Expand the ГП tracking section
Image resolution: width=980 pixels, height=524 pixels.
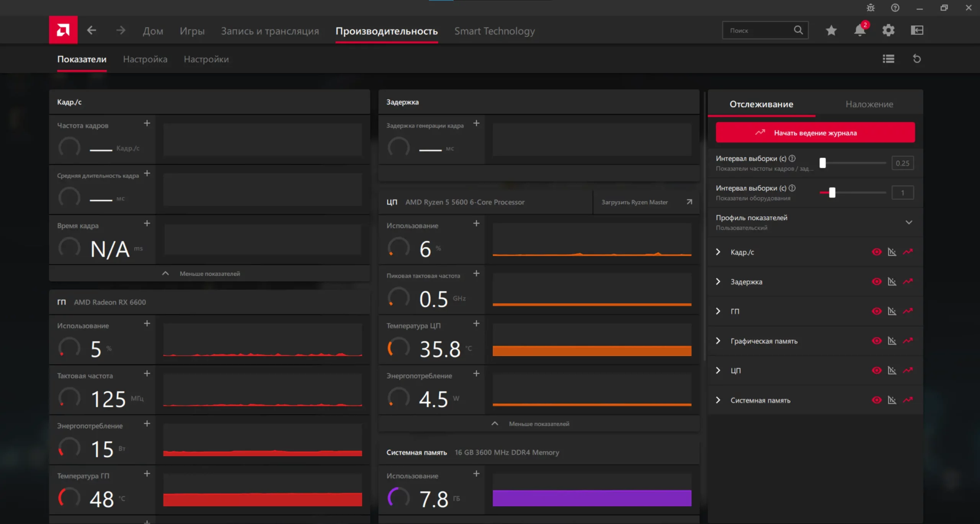[718, 311]
